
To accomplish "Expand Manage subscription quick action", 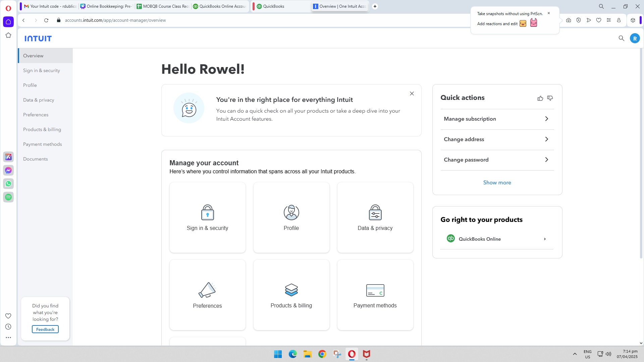I will 497,119.
